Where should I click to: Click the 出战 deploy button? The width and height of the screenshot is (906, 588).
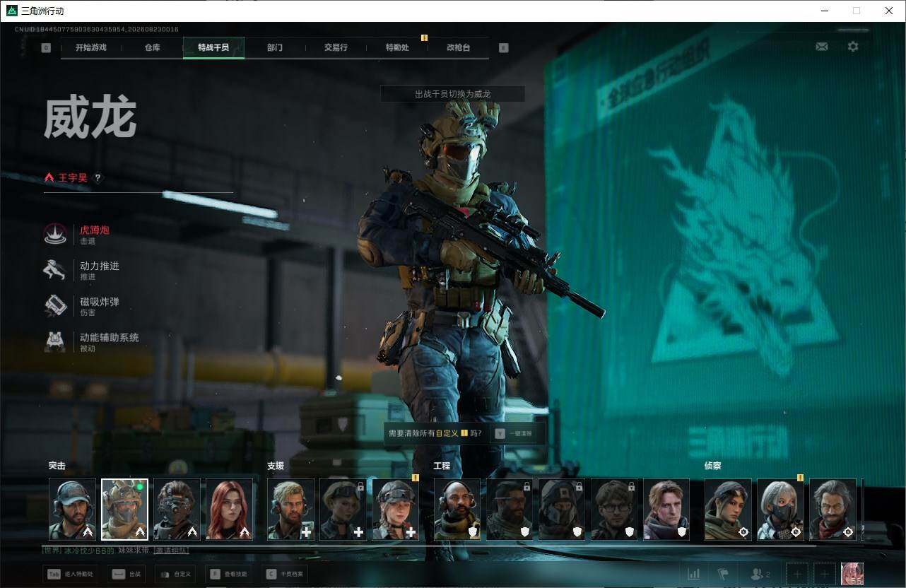click(127, 575)
